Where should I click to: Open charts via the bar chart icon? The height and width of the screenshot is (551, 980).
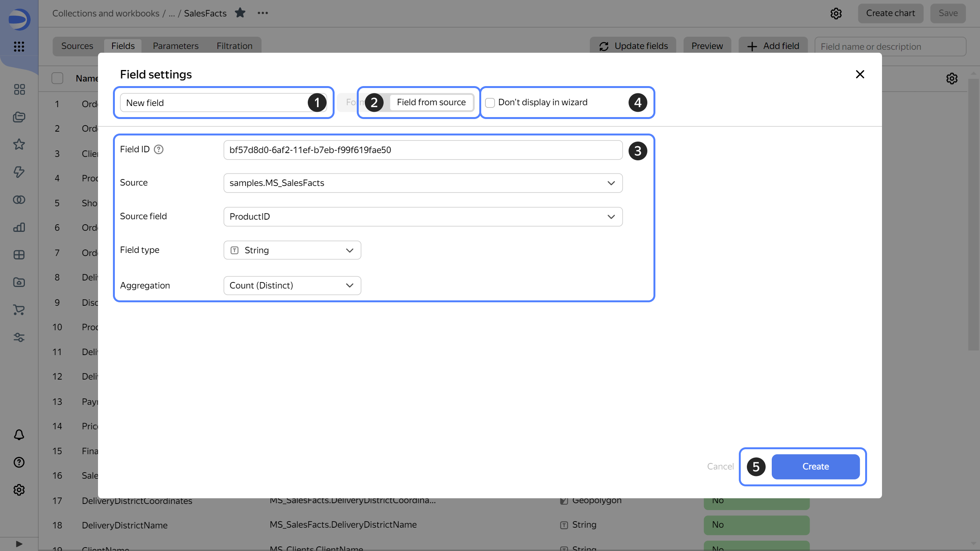(19, 227)
